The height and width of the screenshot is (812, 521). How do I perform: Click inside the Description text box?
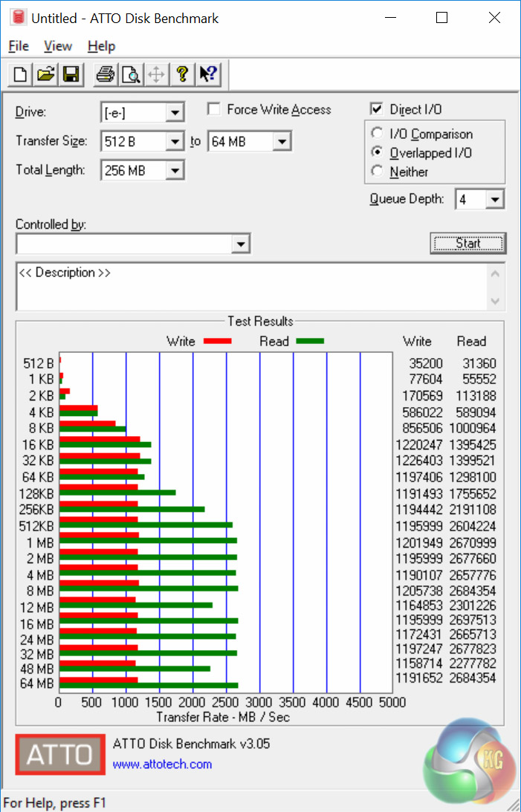coord(252,287)
